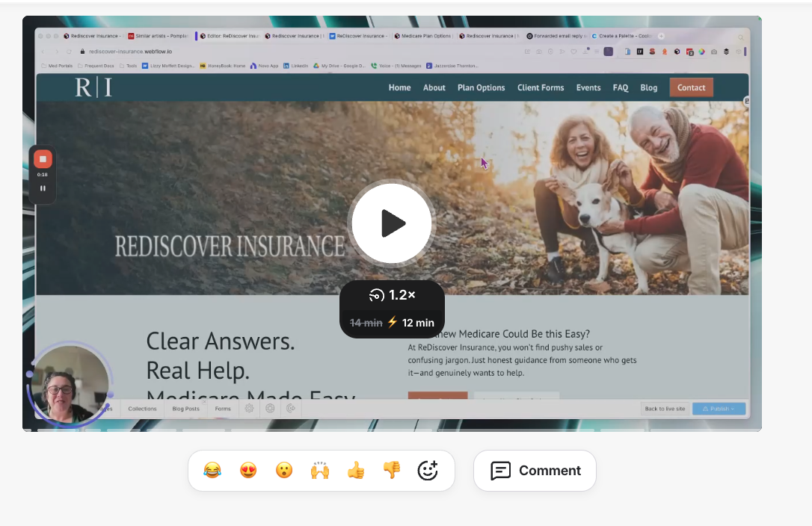Click the '12 min' shortened duration label
The width and height of the screenshot is (812, 526).
click(418, 323)
